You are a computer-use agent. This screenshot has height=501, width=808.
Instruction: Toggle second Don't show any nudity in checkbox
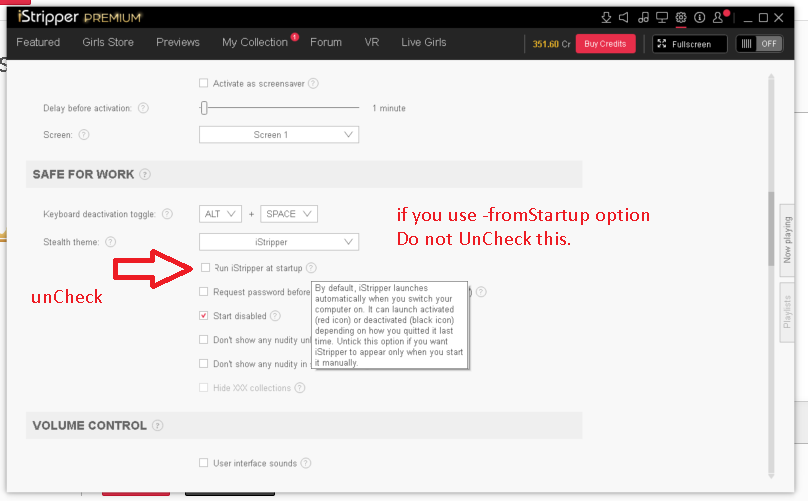(204, 363)
